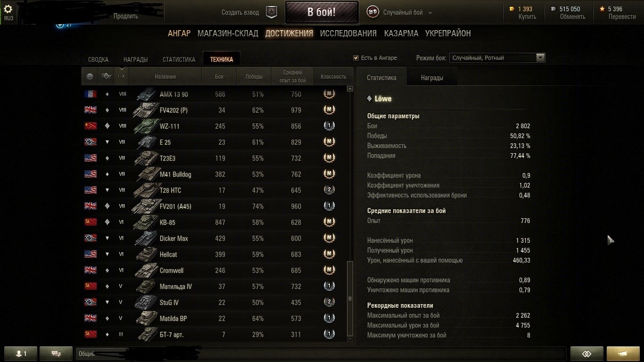Go to "Исследования" menu section
Viewport: 644px width, 362px height.
click(x=348, y=33)
